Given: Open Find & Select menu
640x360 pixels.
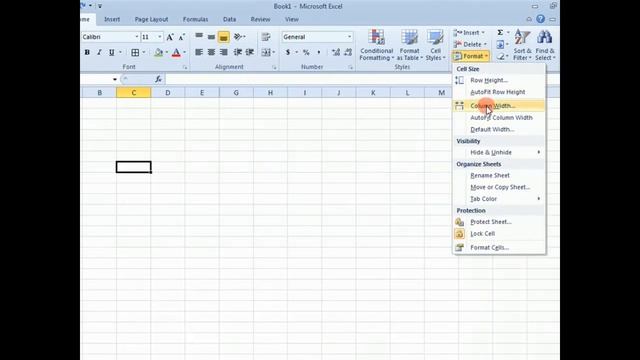Looking at the screenshot, I should (x=545, y=45).
